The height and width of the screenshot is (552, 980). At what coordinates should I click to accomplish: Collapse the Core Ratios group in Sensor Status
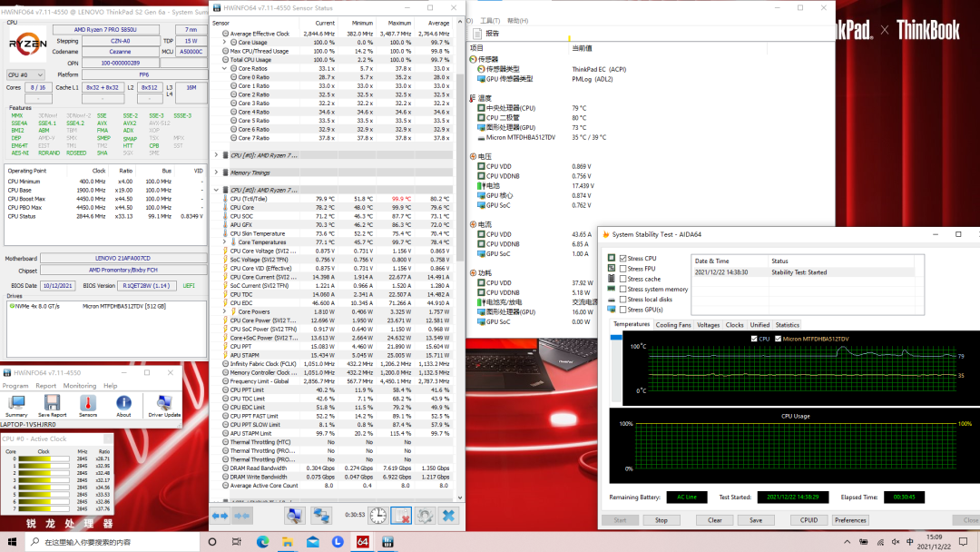pos(225,69)
